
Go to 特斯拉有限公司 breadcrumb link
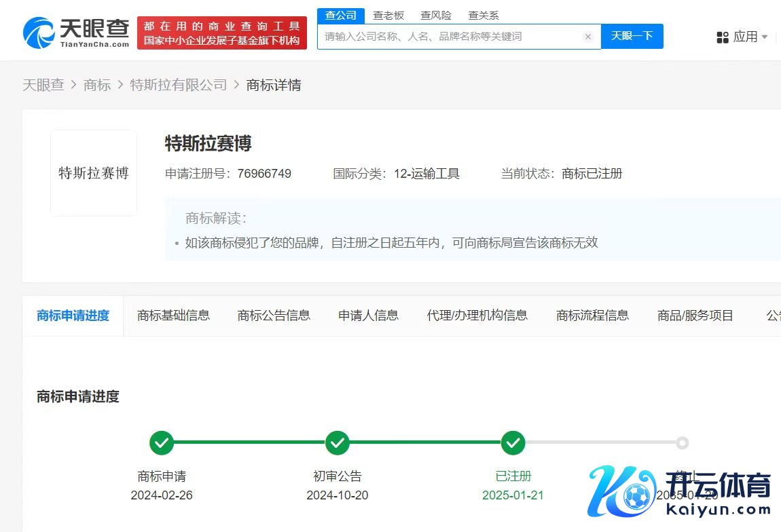pyautogui.click(x=179, y=85)
